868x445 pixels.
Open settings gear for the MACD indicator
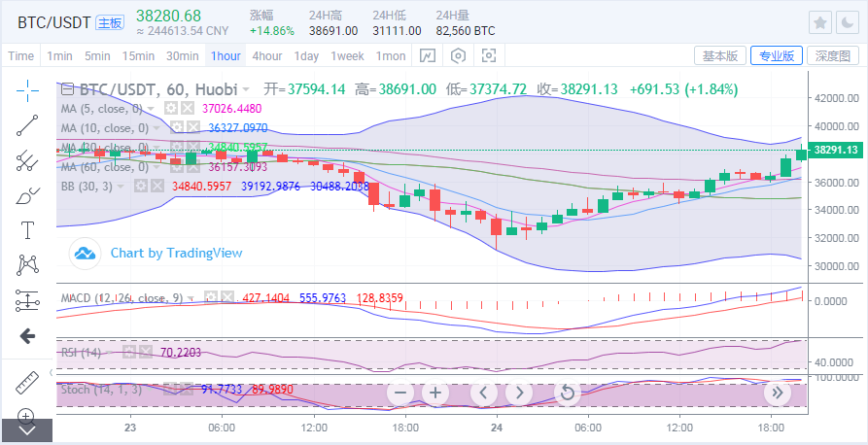point(210,297)
